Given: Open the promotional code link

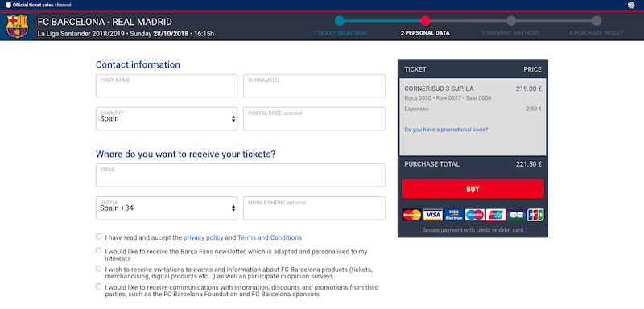Looking at the screenshot, I should 446,130.
